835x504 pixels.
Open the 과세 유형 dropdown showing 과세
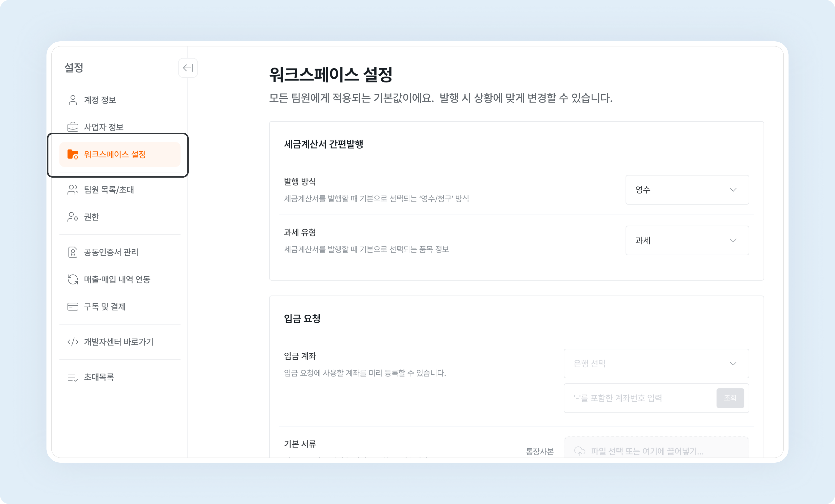(687, 241)
